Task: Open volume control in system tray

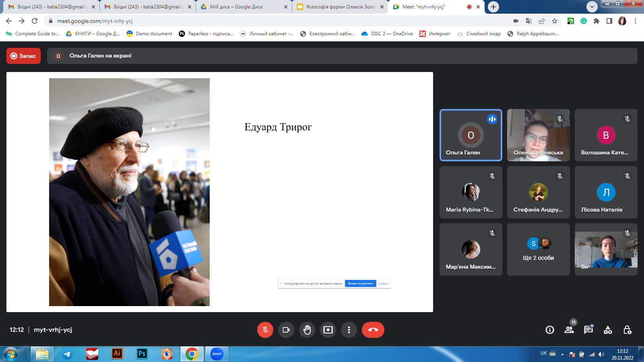Action: click(601, 354)
